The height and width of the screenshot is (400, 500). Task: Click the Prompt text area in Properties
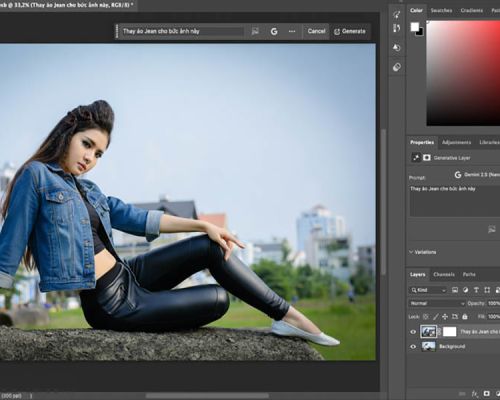pos(455,201)
